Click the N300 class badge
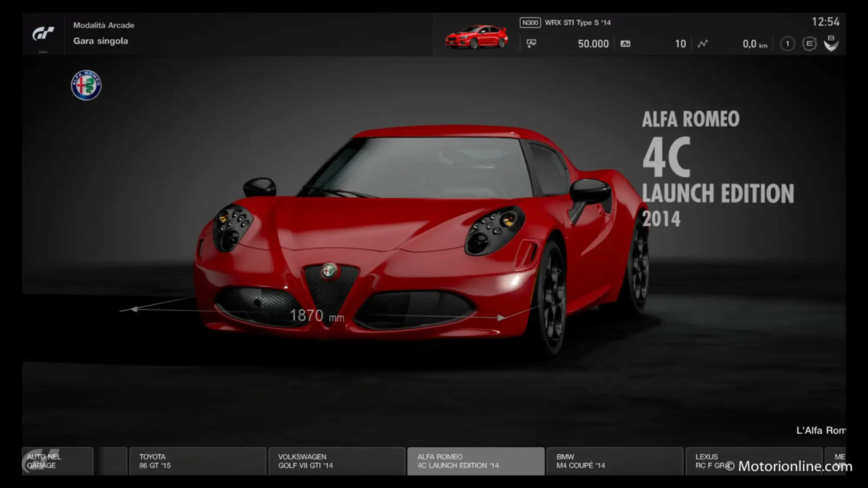 click(530, 23)
